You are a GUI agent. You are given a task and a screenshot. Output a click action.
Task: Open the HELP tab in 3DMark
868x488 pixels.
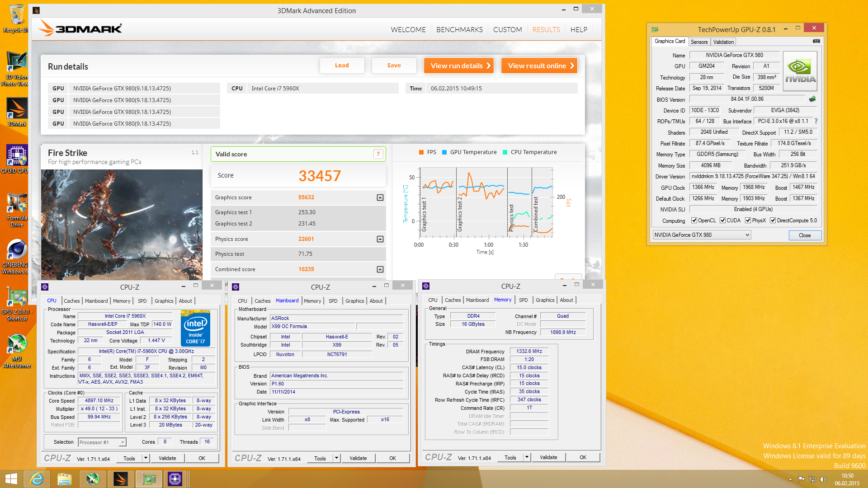579,29
